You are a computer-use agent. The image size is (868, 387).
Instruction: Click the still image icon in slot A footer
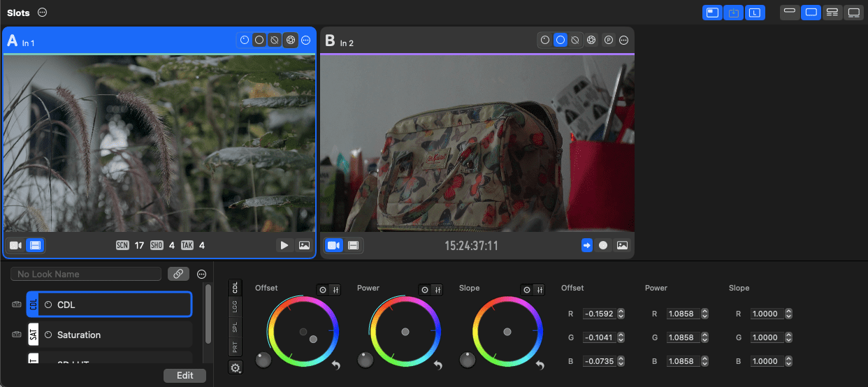[x=304, y=245]
